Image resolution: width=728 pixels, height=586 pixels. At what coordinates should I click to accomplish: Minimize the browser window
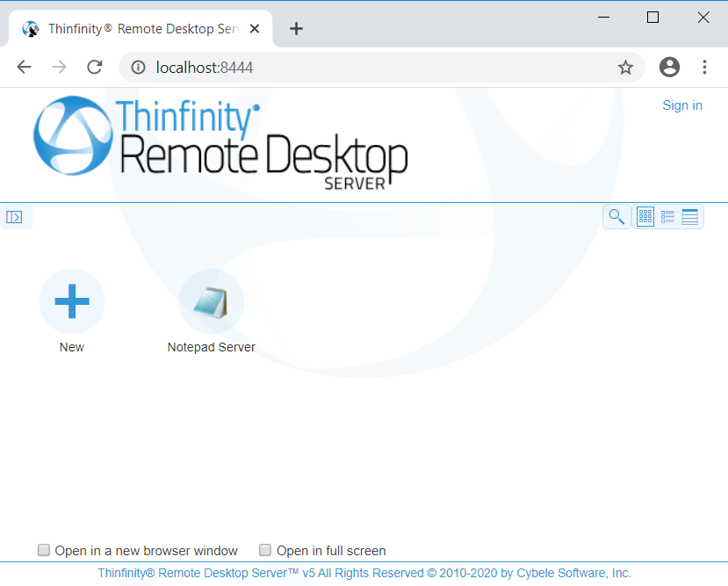click(603, 18)
